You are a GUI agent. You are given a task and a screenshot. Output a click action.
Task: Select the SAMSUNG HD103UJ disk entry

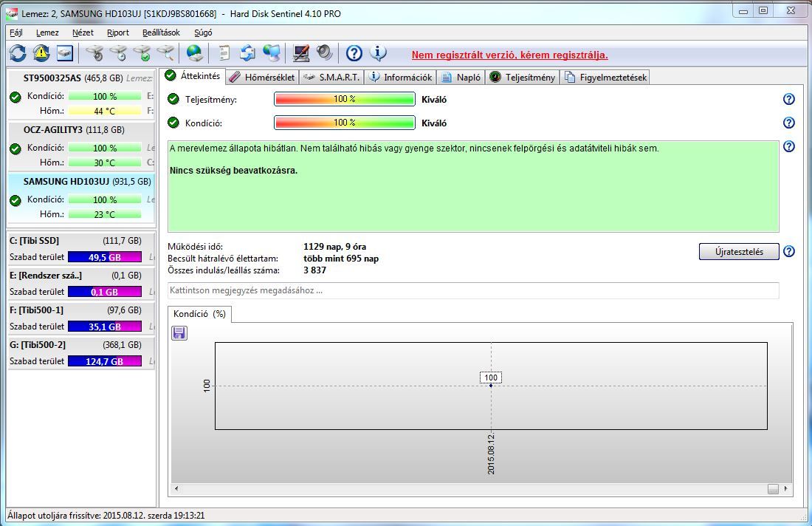click(81, 198)
